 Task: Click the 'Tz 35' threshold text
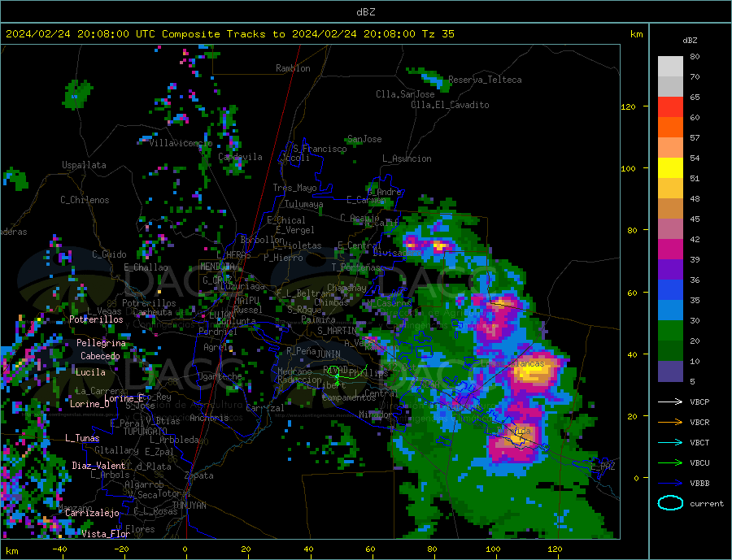coord(438,34)
